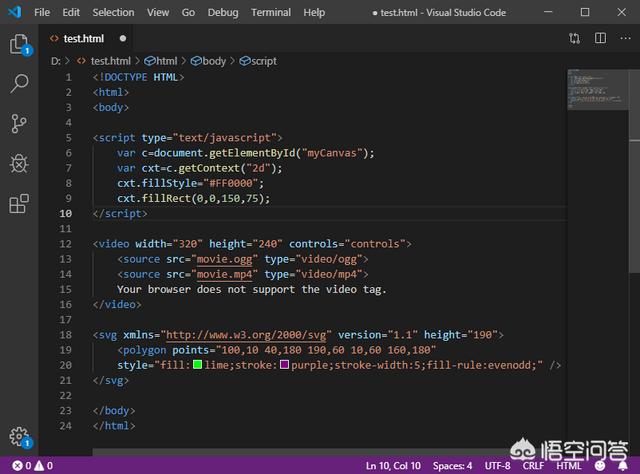Screen dimensions: 640x474
Task: Open notifications bell in status bar
Action: pyautogui.click(x=623, y=465)
